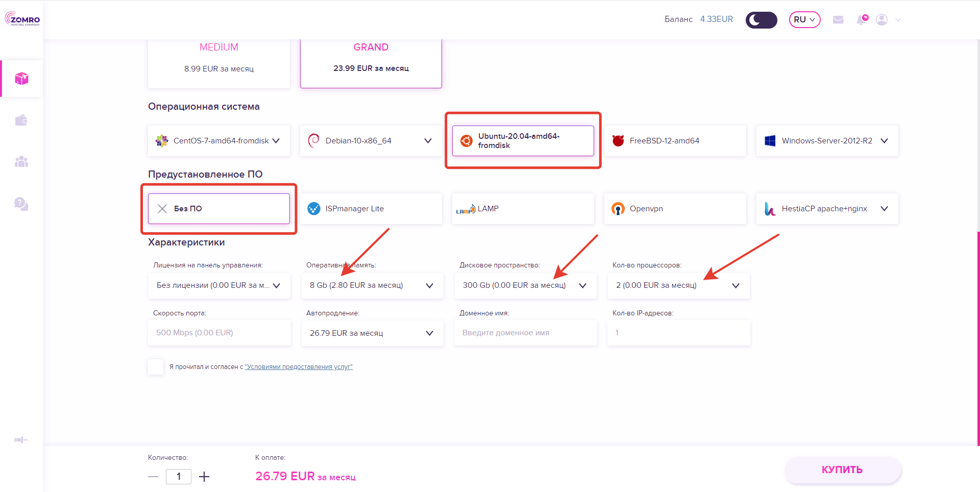Expand HestiaCP apache+nginx options dropdown

pos(885,209)
